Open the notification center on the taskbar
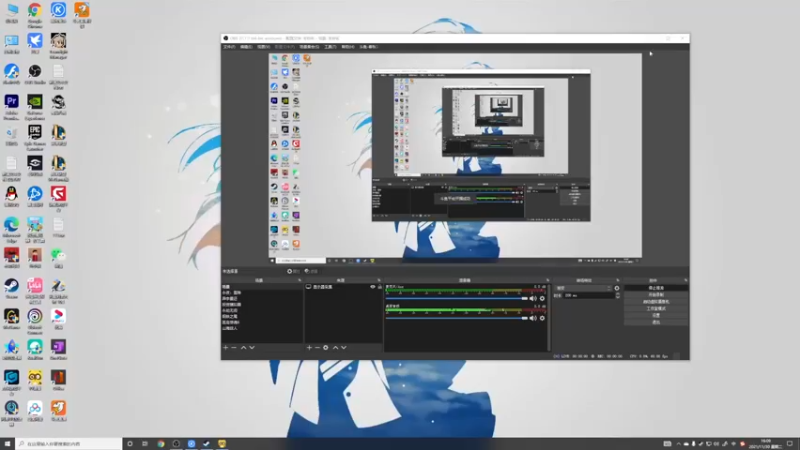This screenshot has width=800, height=450. pyautogui.click(x=790, y=444)
